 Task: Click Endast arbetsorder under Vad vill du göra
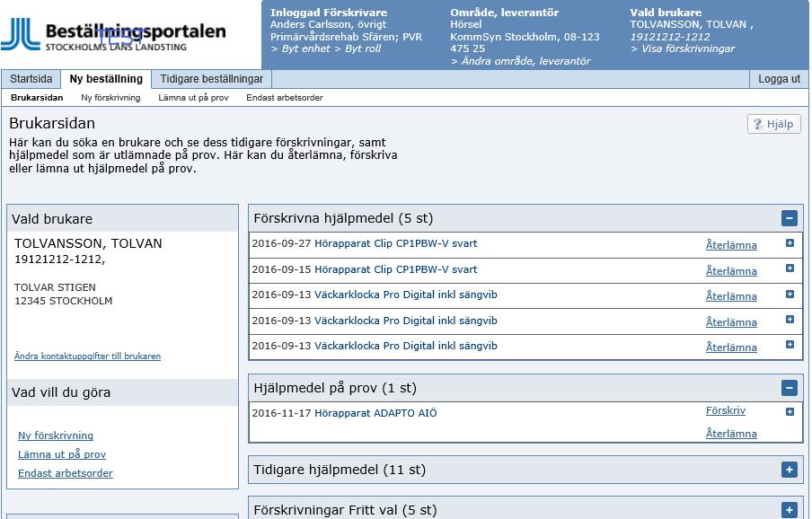point(66,473)
